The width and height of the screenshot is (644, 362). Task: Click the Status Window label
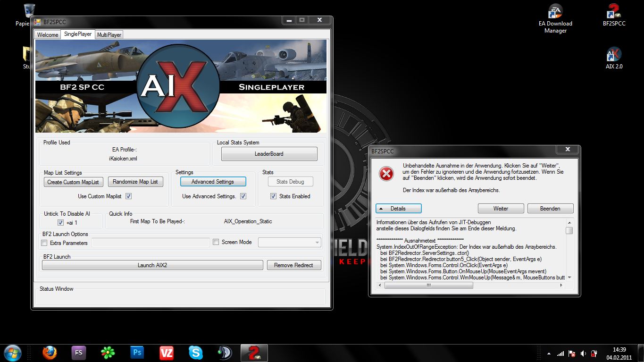pos(57,288)
